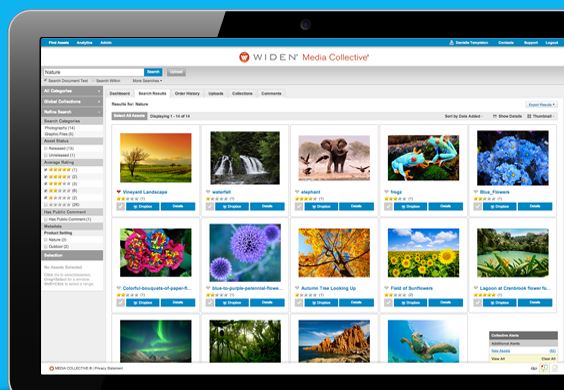Toggle the Search Document Text checkbox
Image resolution: width=564 pixels, height=390 pixels.
(45, 81)
